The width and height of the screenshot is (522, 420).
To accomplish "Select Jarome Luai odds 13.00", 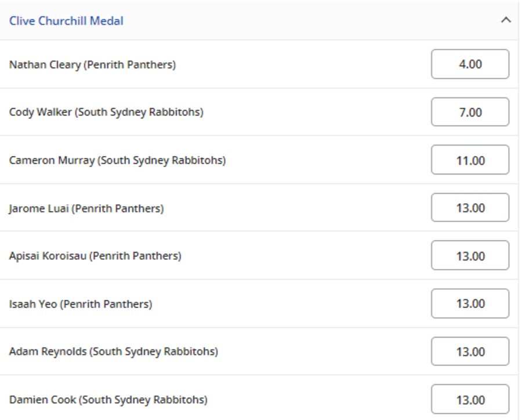I will tap(470, 208).
